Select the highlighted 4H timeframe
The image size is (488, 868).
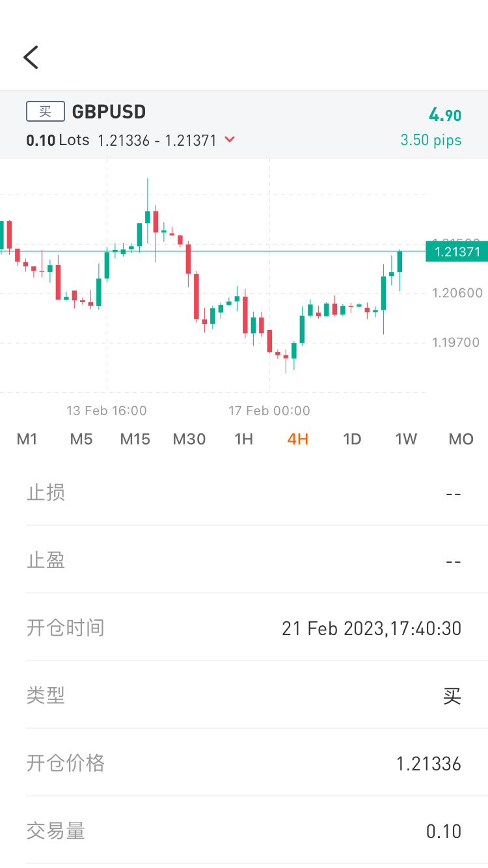(x=298, y=439)
